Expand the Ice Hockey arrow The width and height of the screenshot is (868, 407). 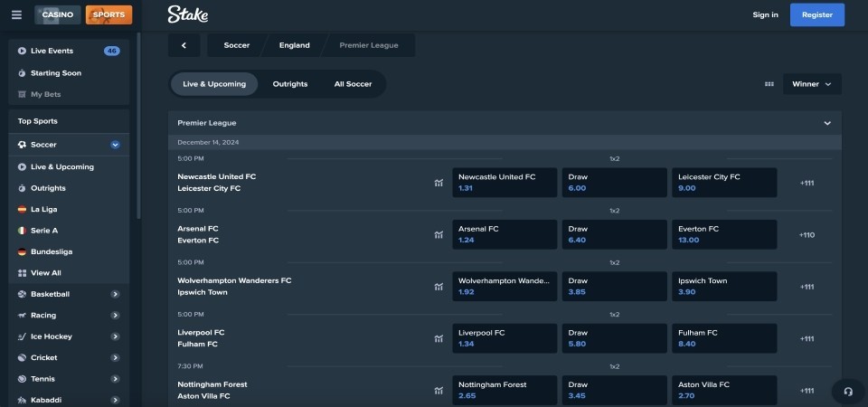(115, 336)
